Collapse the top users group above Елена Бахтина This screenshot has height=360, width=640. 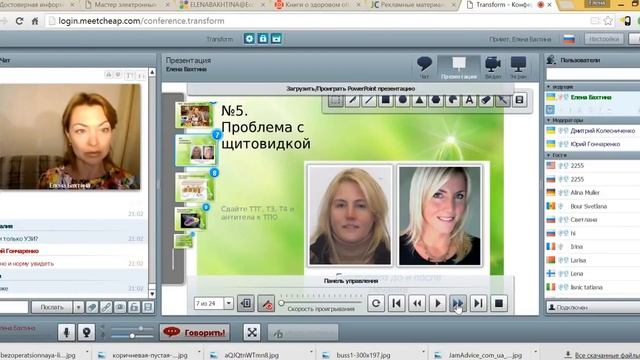[x=549, y=87]
